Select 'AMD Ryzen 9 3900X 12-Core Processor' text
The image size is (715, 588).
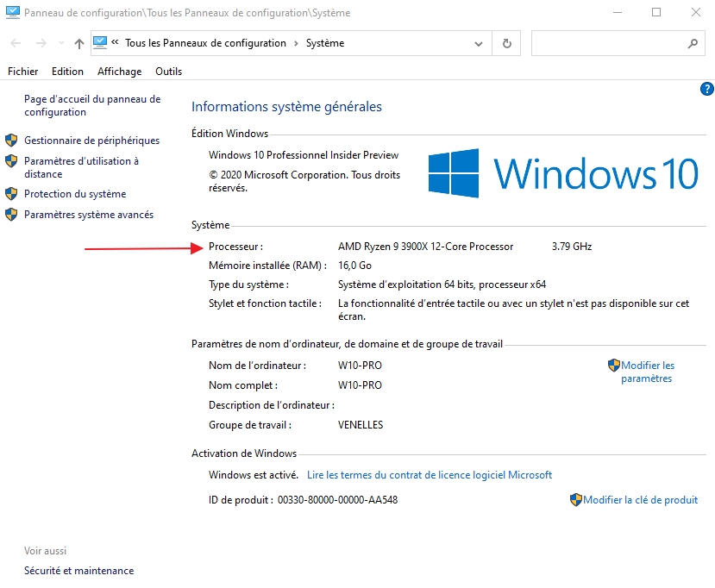pos(425,247)
